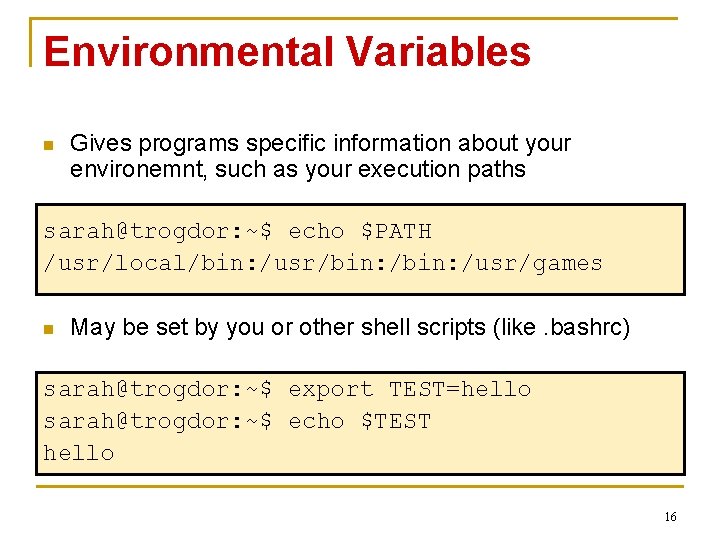Click the /usr/local/bin path output line
Image resolution: width=720 pixels, height=540 pixels.
322,263
